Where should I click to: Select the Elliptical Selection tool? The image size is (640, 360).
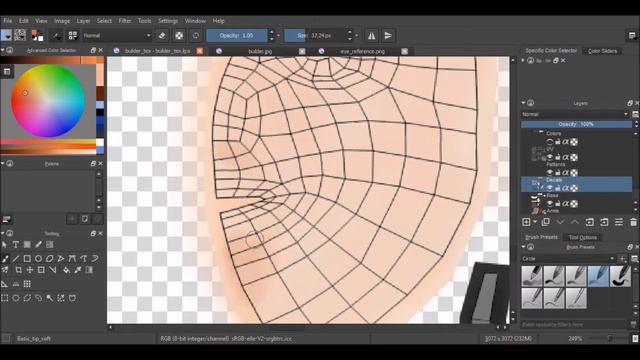[x=16, y=298]
